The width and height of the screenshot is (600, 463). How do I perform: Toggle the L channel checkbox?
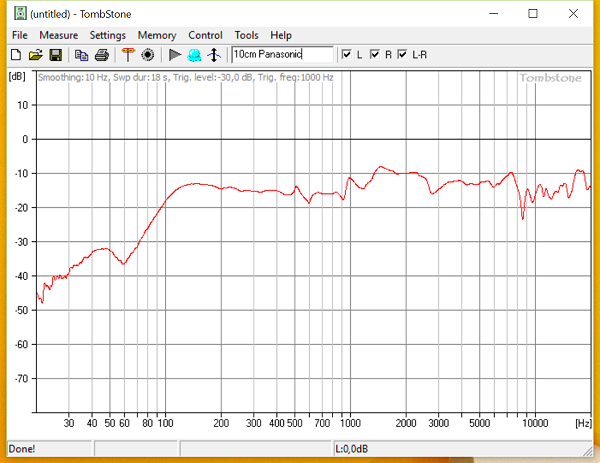[x=346, y=54]
